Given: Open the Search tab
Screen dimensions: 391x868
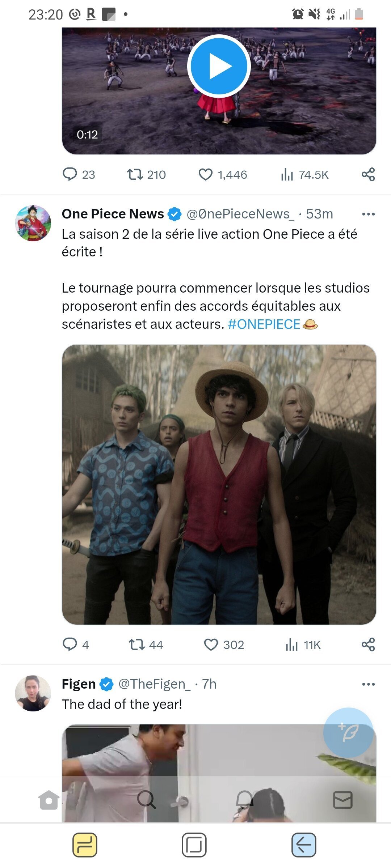Looking at the screenshot, I should coord(147,800).
